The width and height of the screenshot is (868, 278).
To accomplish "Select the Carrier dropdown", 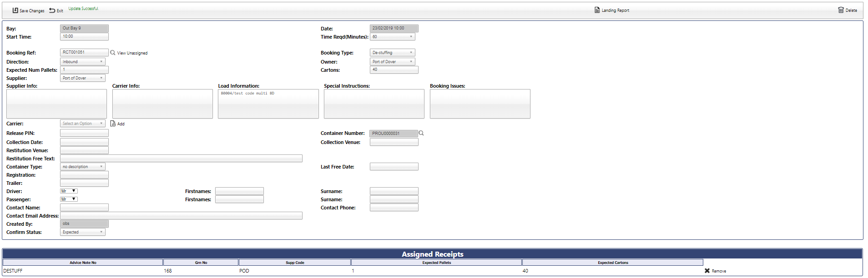I will pyautogui.click(x=83, y=124).
